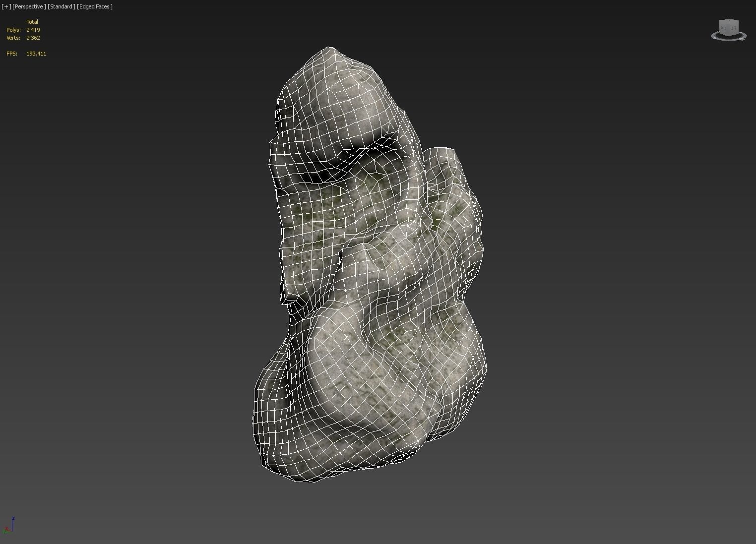The width and height of the screenshot is (756, 544).
Task: Click the Verts: statistics label
Action: coord(13,38)
